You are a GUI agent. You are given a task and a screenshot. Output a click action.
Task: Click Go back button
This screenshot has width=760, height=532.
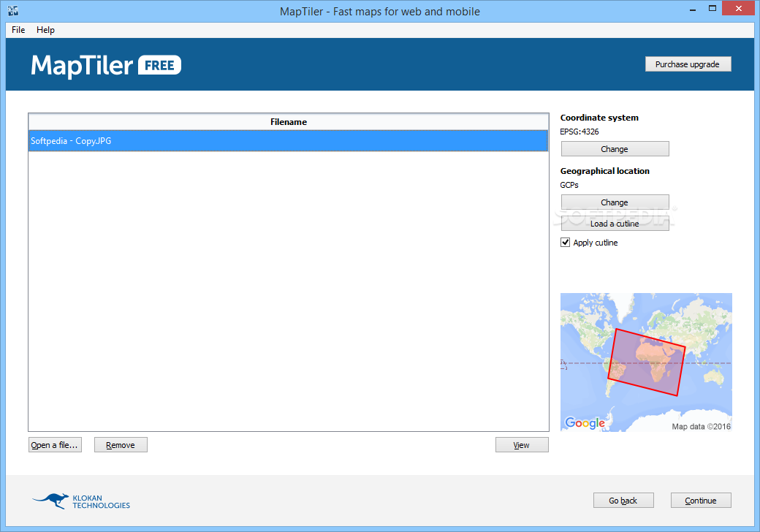623,501
